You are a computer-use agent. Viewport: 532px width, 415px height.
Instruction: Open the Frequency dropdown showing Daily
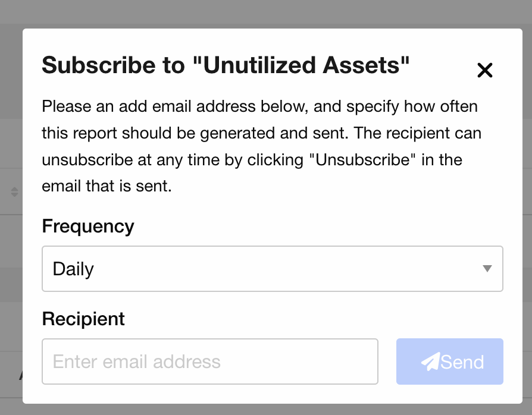[272, 269]
